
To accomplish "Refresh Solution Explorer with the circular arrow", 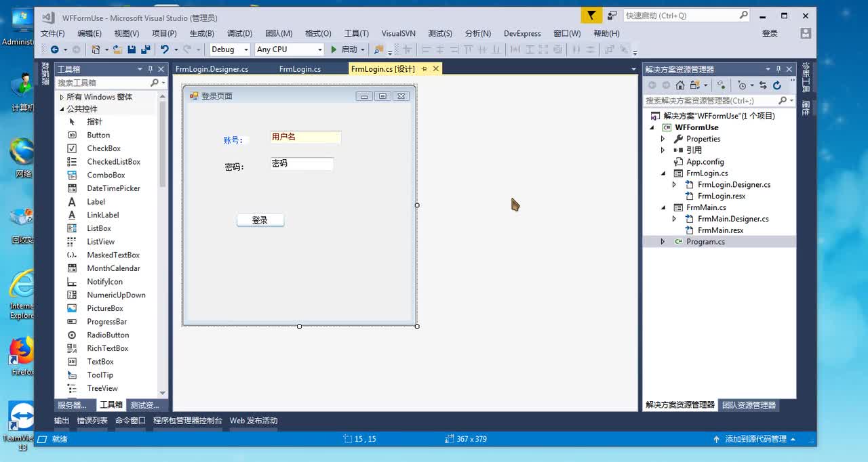I will tap(777, 85).
